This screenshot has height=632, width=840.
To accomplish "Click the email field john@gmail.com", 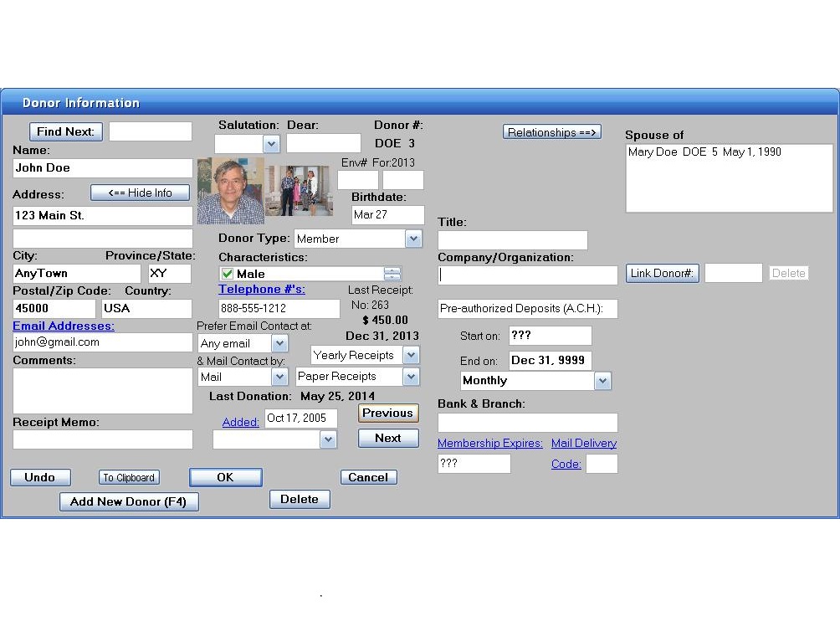I will point(102,342).
